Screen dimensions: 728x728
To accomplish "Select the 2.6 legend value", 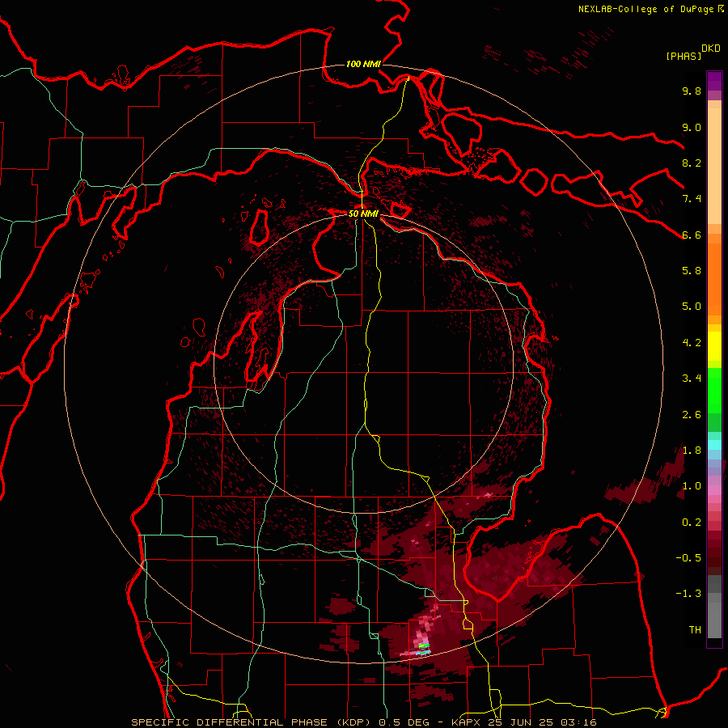I will pyautogui.click(x=692, y=415).
